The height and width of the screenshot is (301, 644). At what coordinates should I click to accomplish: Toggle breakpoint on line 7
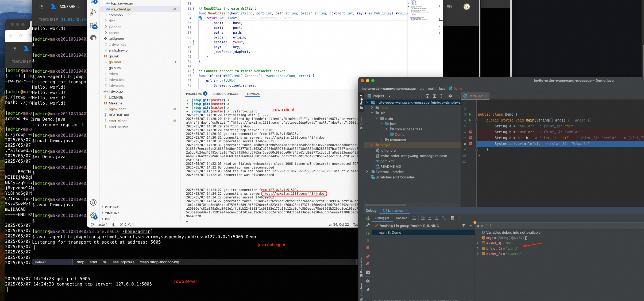click(471, 138)
